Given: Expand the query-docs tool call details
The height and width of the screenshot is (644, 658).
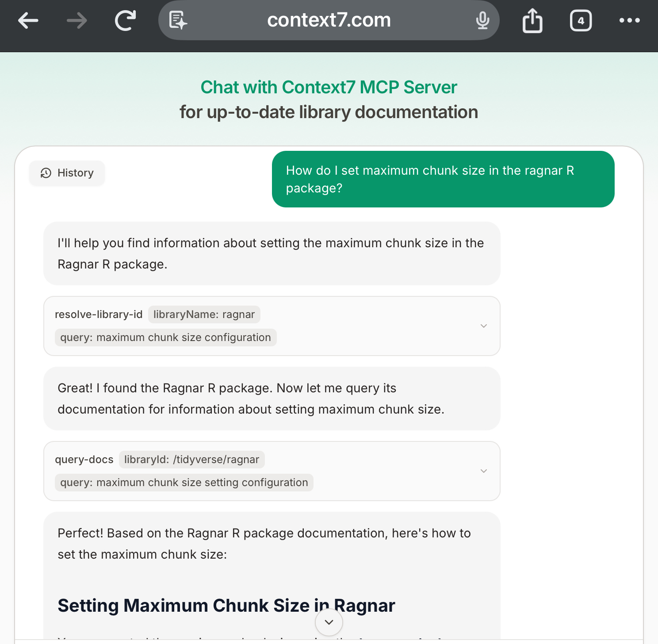Looking at the screenshot, I should pyautogui.click(x=483, y=471).
